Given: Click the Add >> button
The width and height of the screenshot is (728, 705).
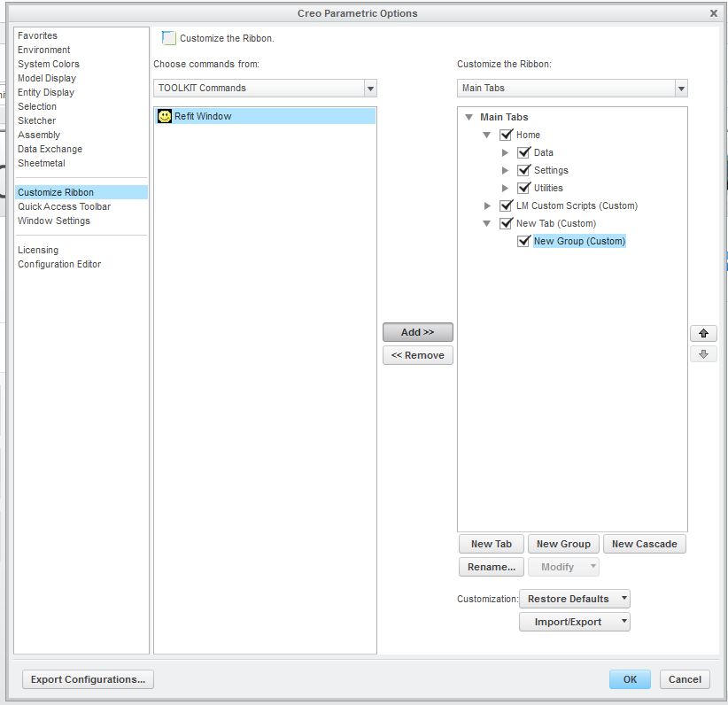Looking at the screenshot, I should [417, 332].
